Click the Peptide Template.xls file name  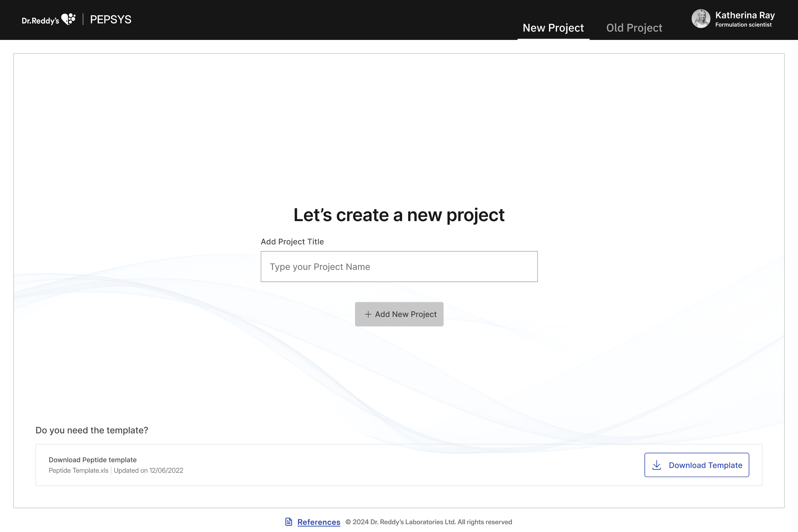tap(78, 471)
